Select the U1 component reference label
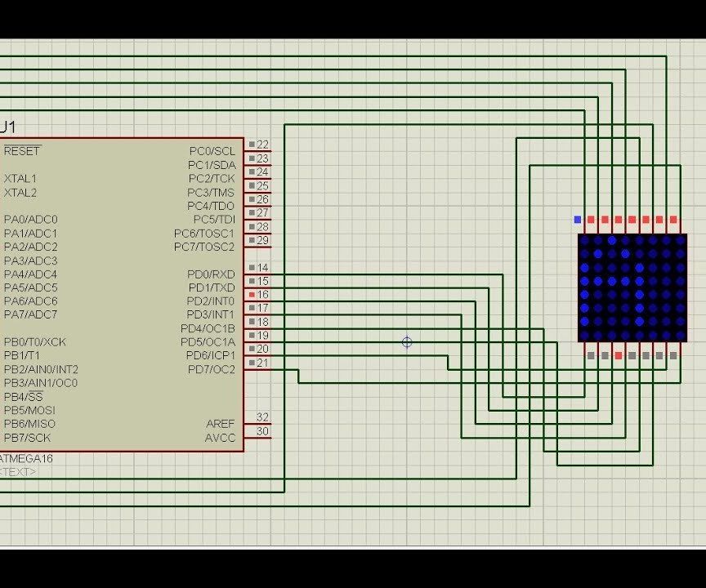 [x=7, y=127]
